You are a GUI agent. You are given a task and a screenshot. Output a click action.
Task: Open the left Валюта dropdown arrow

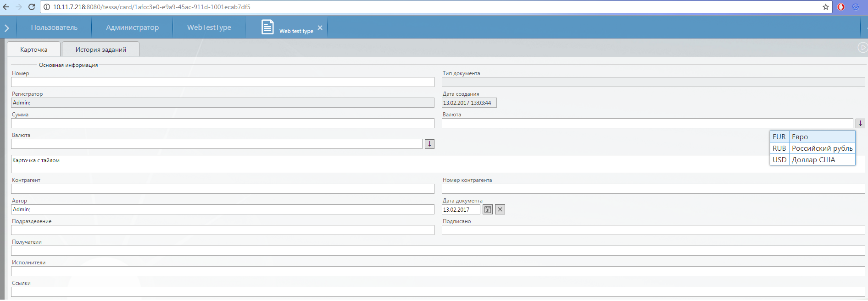(429, 144)
